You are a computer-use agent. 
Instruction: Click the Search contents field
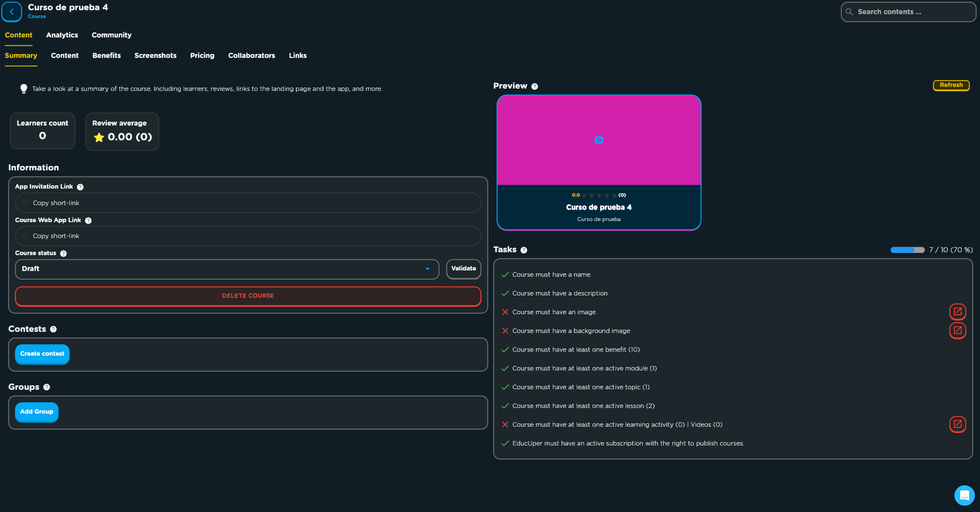(x=908, y=12)
